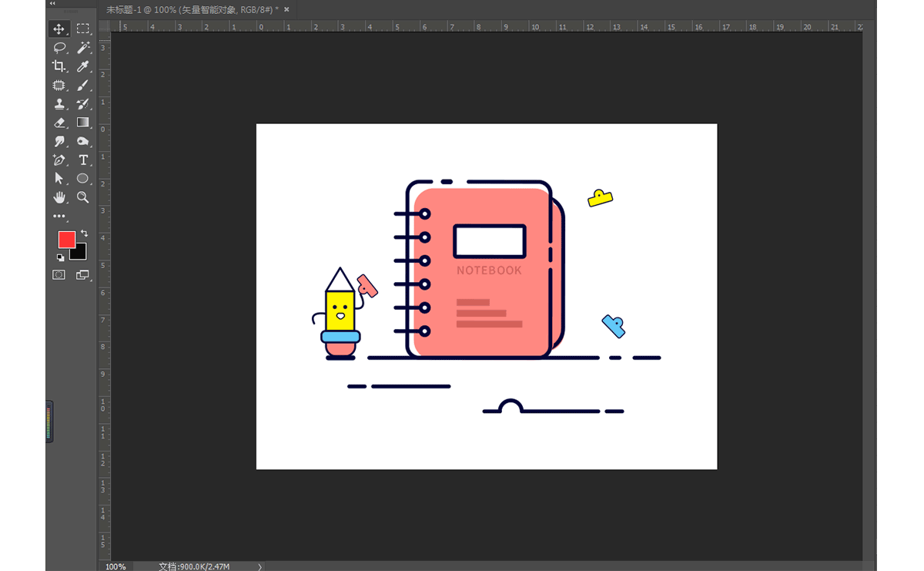The image size is (924, 571).
Task: Activate the Pen tool
Action: [59, 160]
